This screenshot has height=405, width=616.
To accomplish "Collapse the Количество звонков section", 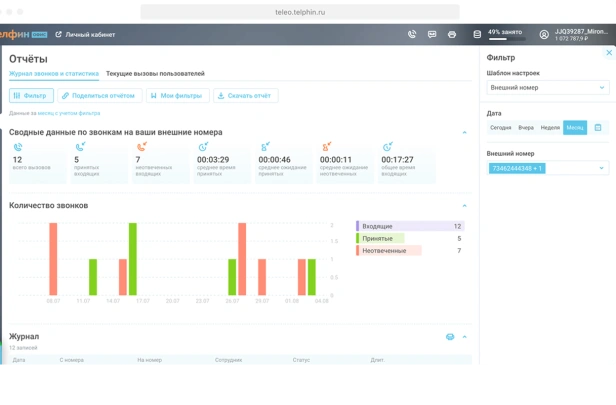I will coord(464,206).
